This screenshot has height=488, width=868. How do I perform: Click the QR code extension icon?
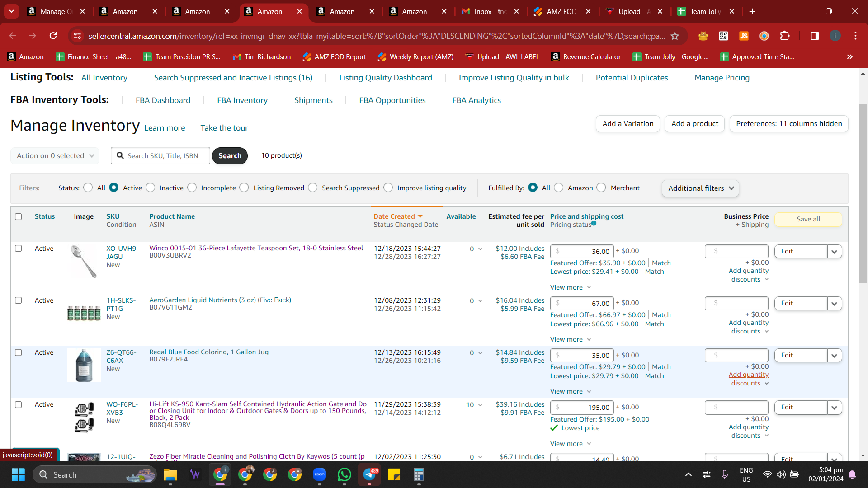point(723,36)
